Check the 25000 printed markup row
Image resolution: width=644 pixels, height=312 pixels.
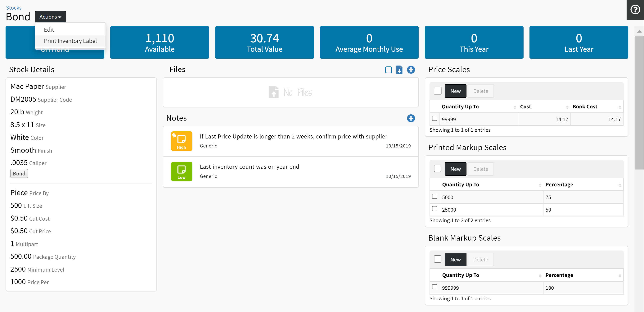pos(435,209)
